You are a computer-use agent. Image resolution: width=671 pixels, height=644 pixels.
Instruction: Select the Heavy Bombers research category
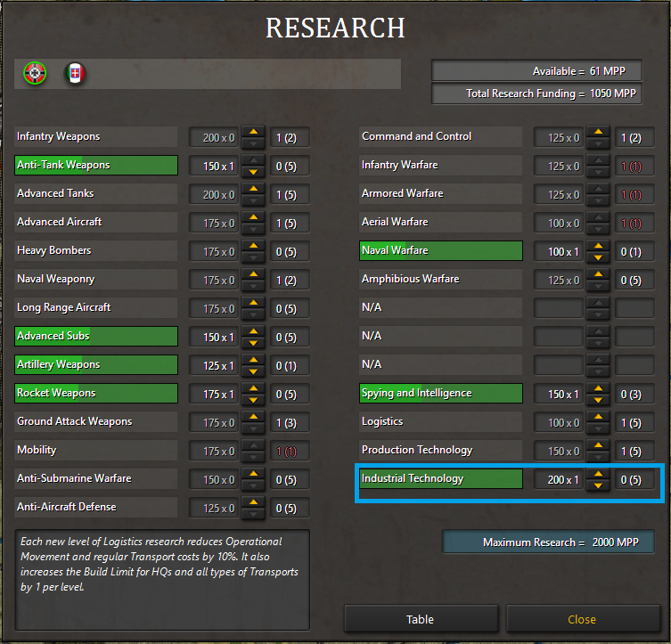[96, 250]
